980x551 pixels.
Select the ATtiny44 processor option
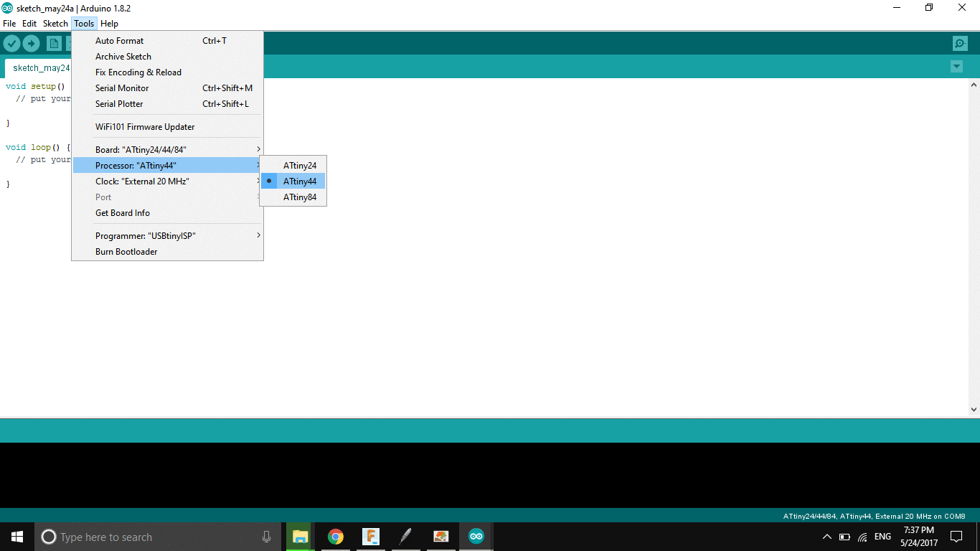[293, 182]
